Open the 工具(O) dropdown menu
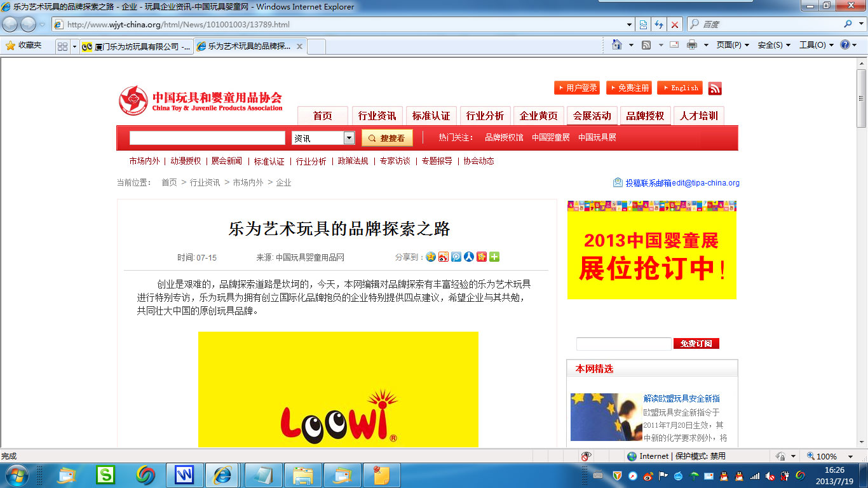The height and width of the screenshot is (488, 868). (x=816, y=45)
